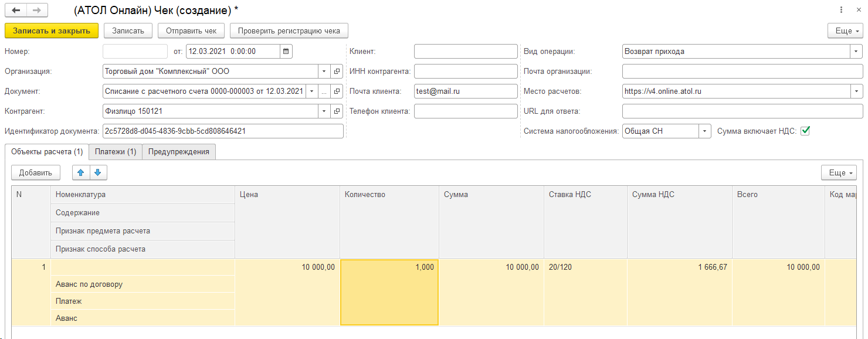
Task: Expand the Вид операции dropdown
Action: click(856, 52)
